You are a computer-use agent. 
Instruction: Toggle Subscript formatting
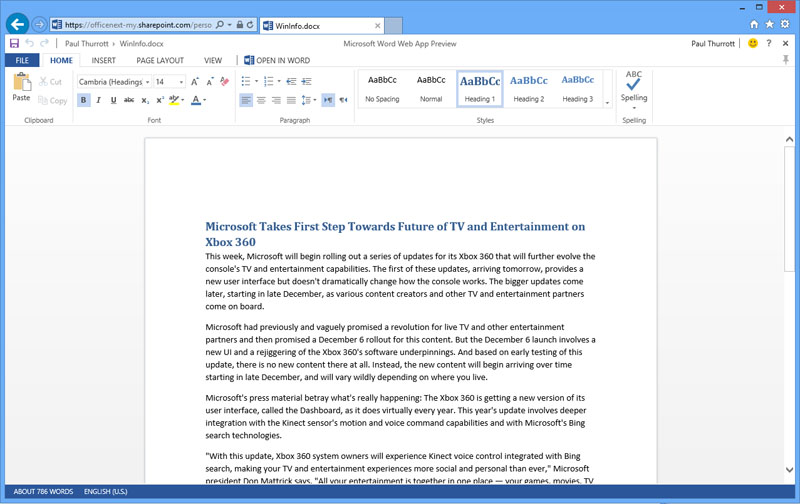[x=145, y=100]
